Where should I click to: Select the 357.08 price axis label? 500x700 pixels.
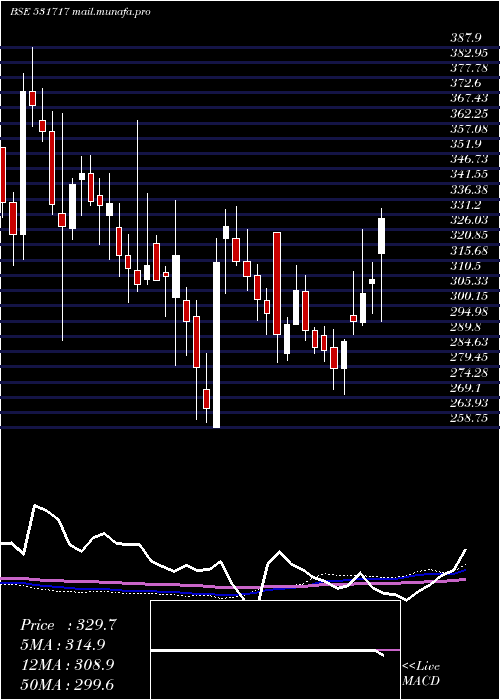469,129
